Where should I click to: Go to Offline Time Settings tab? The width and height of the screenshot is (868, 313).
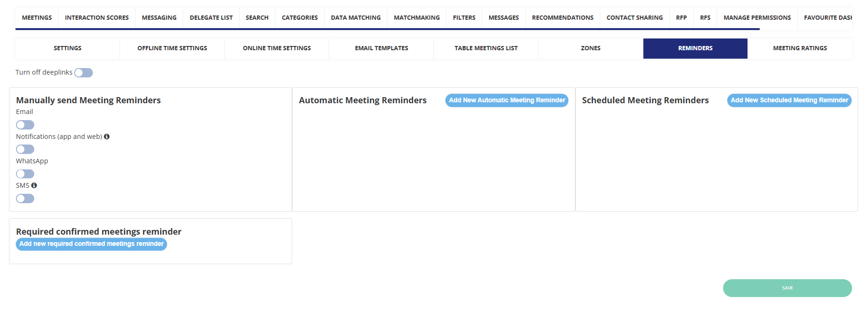coord(172,48)
